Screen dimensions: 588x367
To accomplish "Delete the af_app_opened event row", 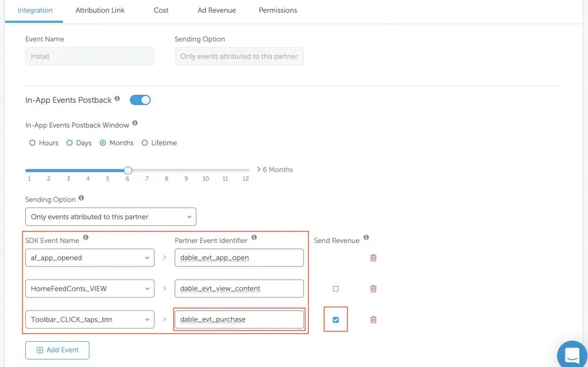I will tap(373, 258).
